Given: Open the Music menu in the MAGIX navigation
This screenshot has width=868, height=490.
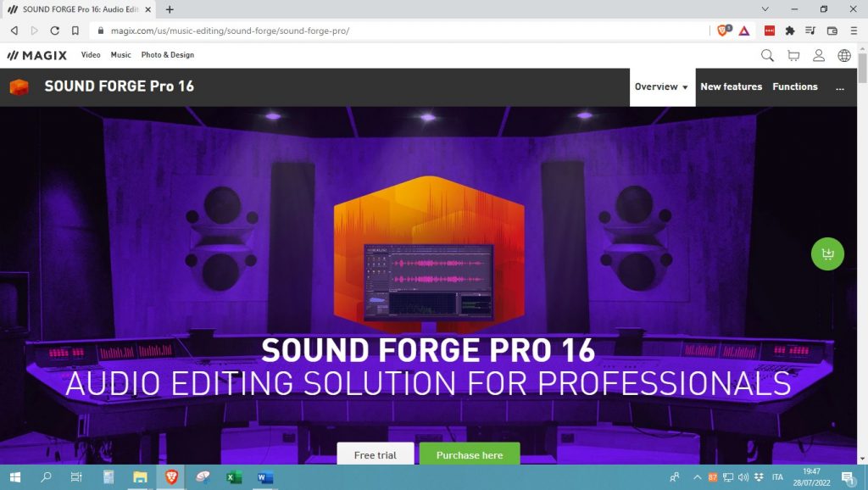Looking at the screenshot, I should [x=120, y=54].
